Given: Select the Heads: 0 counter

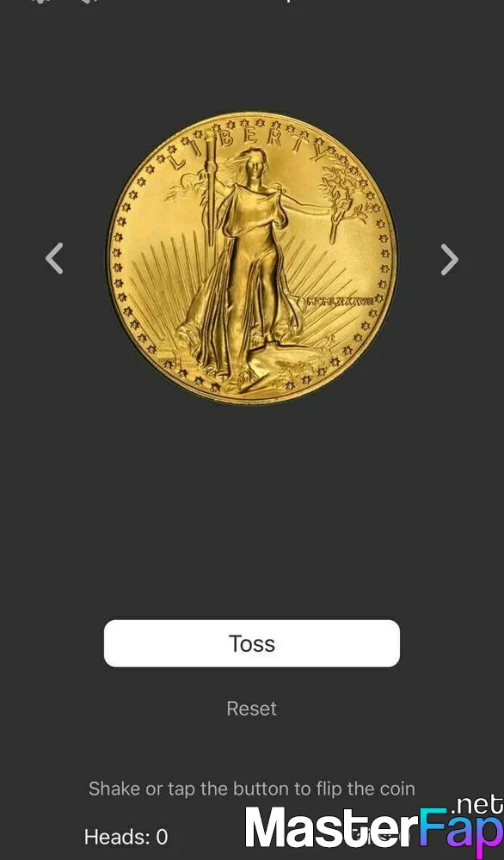Looking at the screenshot, I should point(126,837).
